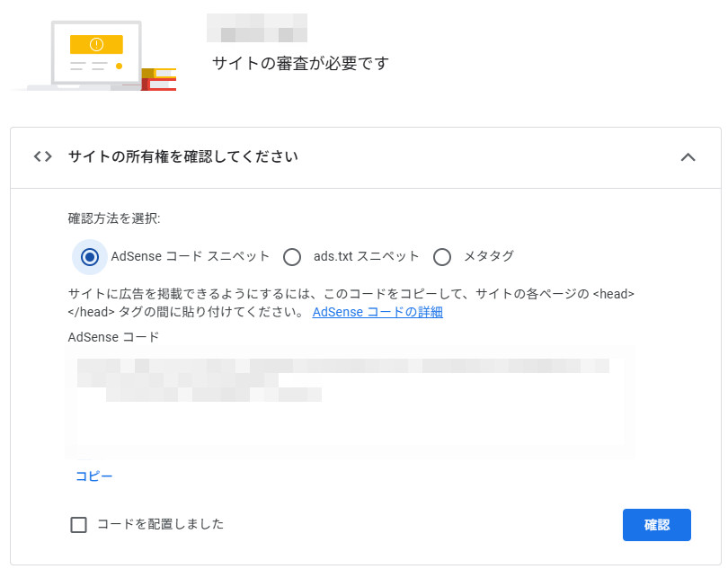Choose the ads.txt スニペット verification option
Viewport: 728px width, 569px height.
tap(292, 257)
